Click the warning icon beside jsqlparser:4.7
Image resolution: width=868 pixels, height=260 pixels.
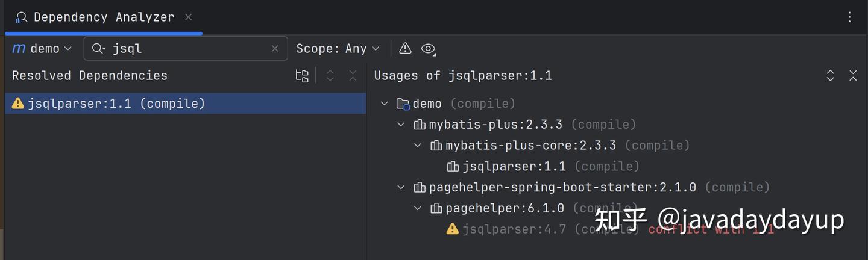453,229
